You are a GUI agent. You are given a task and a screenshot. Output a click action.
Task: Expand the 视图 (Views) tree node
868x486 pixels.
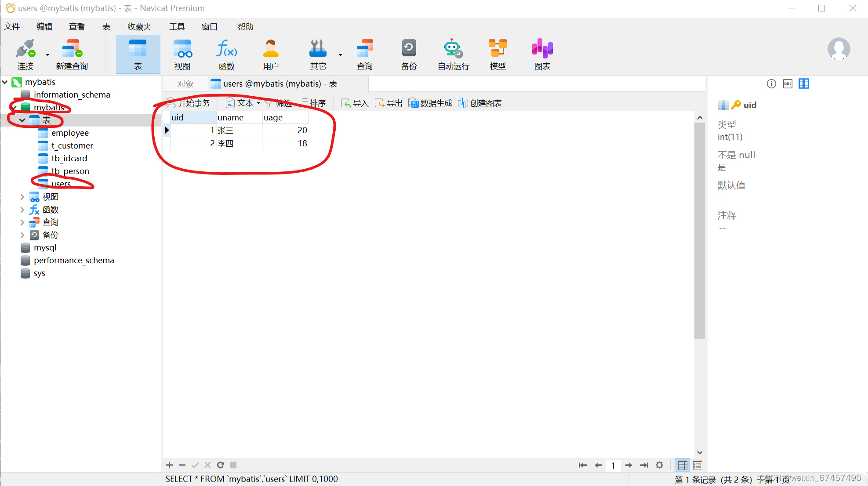[22, 197]
